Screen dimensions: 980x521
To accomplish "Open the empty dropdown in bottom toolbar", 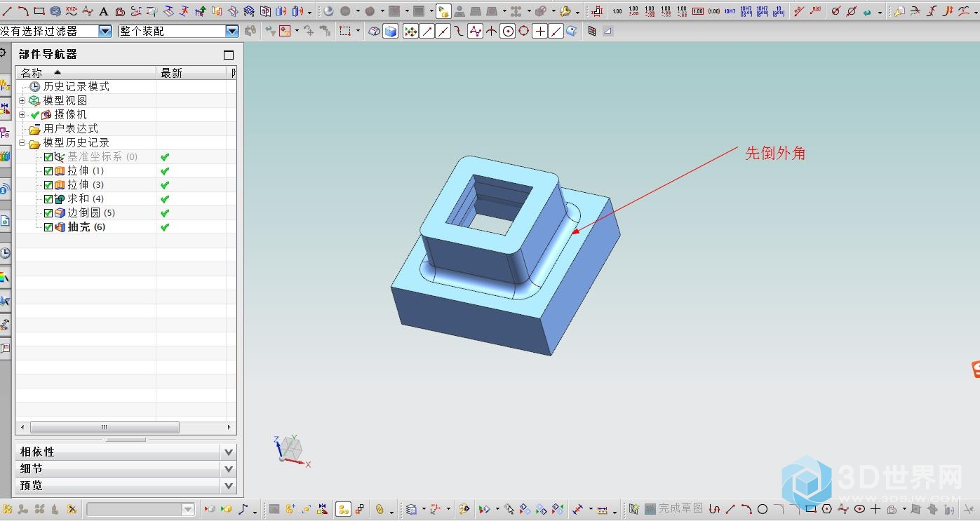I will pyautogui.click(x=188, y=509).
